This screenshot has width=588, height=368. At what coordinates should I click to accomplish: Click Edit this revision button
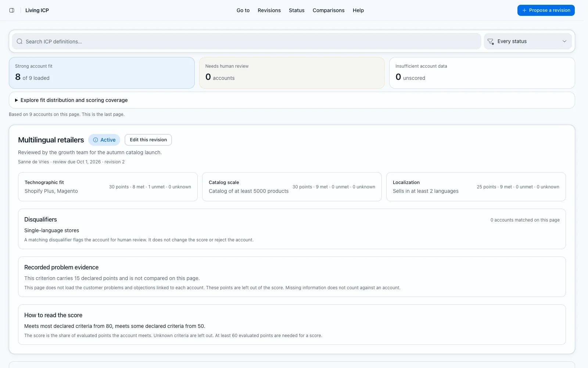coord(148,140)
